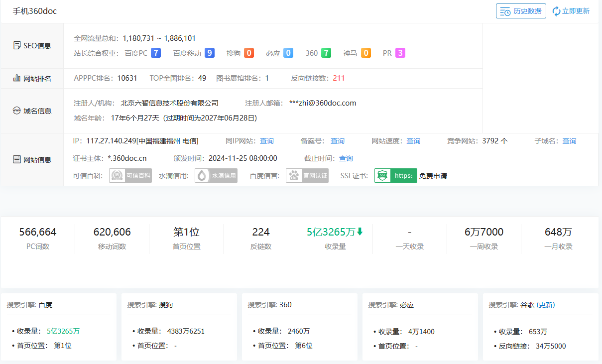
Task: Click the 必应 weight badge 0
Action: coord(288,53)
